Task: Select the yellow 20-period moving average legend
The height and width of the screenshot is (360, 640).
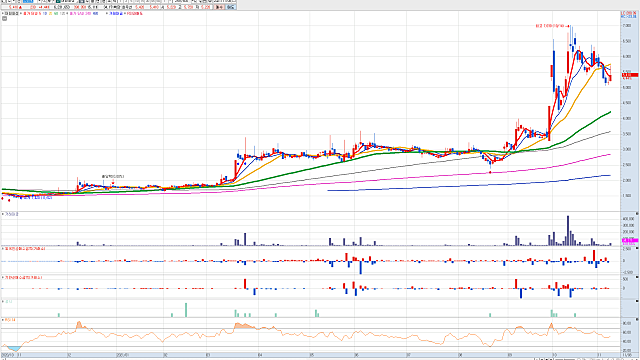Action: [x=51, y=13]
